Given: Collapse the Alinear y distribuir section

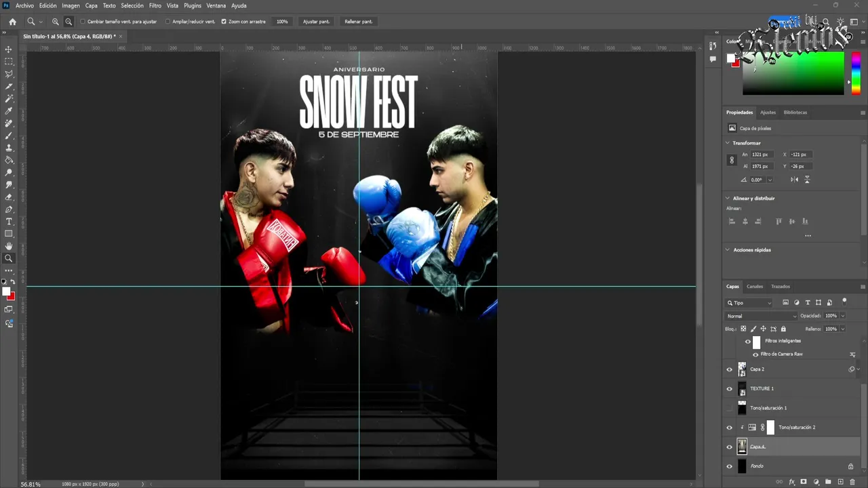Looking at the screenshot, I should [x=728, y=199].
